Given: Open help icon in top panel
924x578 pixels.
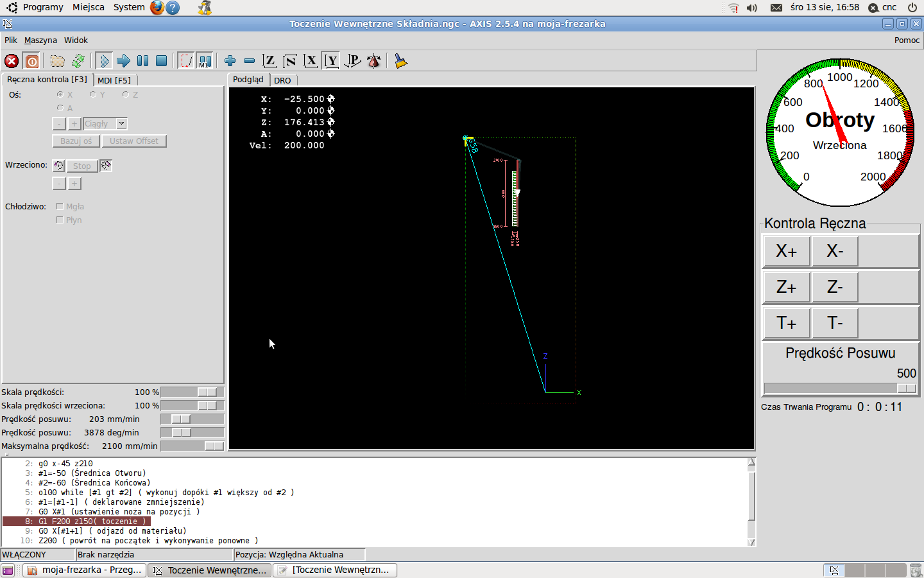Looking at the screenshot, I should pos(173,8).
